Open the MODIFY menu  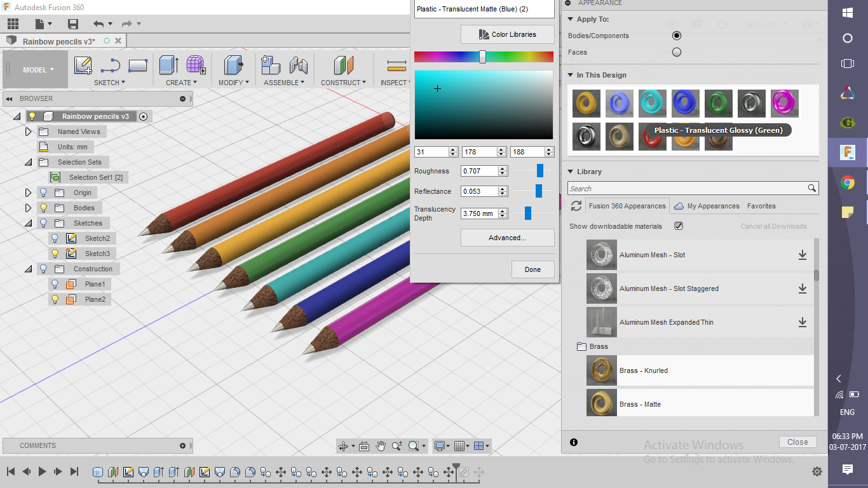click(x=233, y=83)
